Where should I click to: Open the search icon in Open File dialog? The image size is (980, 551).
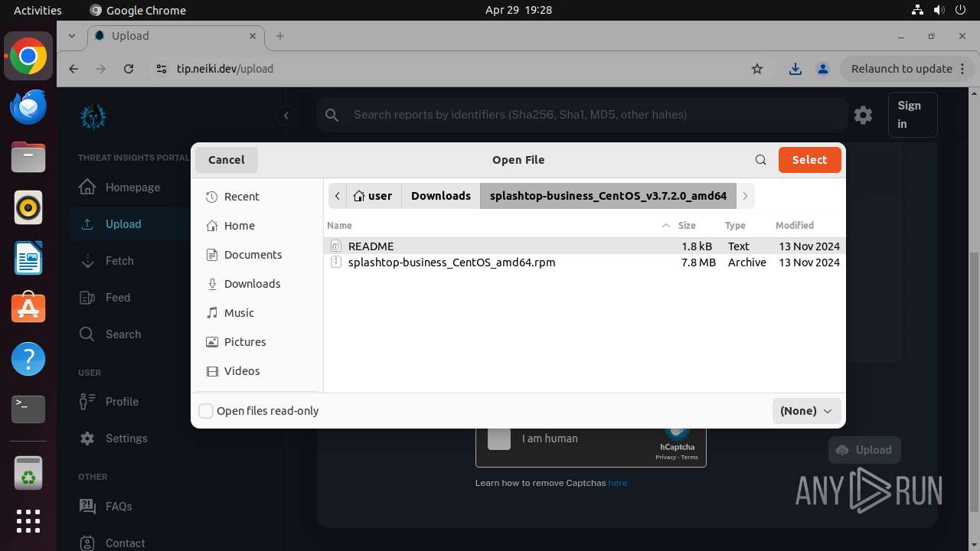click(760, 160)
